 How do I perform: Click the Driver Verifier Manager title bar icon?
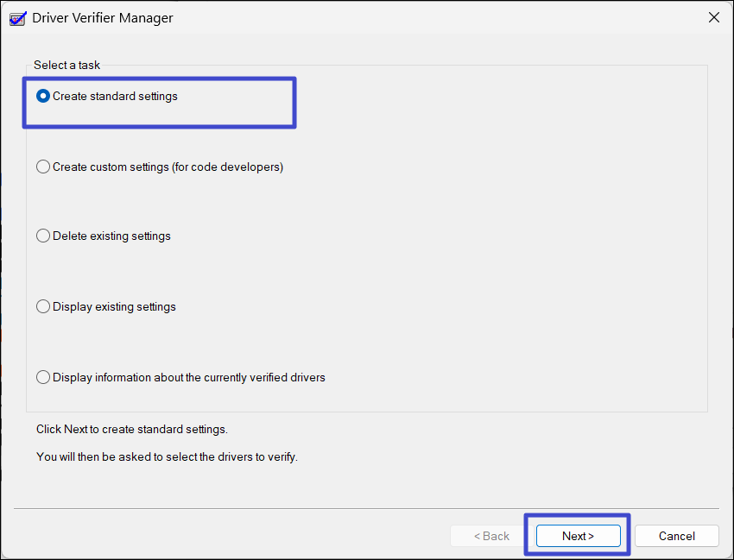coord(17,17)
